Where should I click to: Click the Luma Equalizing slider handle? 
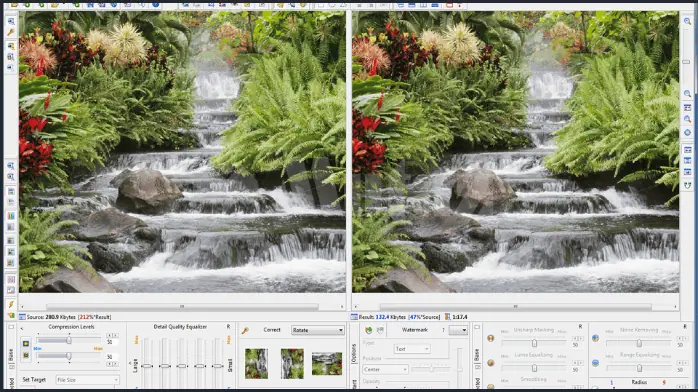click(x=535, y=368)
